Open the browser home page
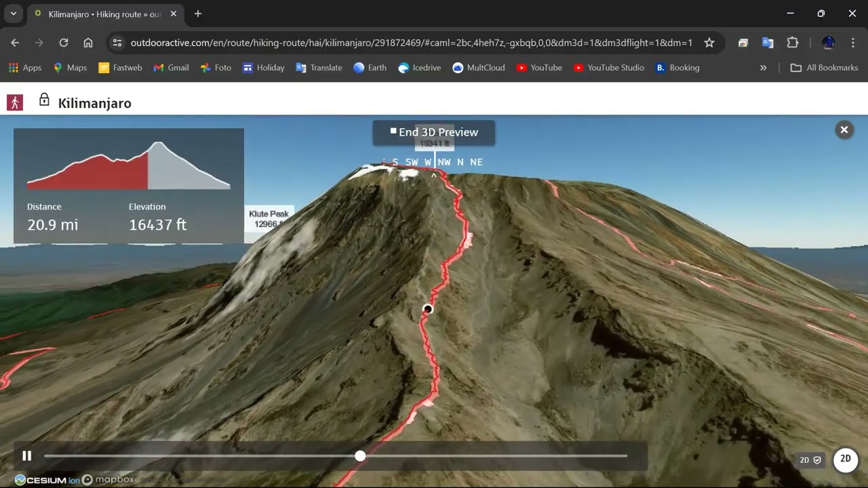868x488 pixels. pos(88,43)
